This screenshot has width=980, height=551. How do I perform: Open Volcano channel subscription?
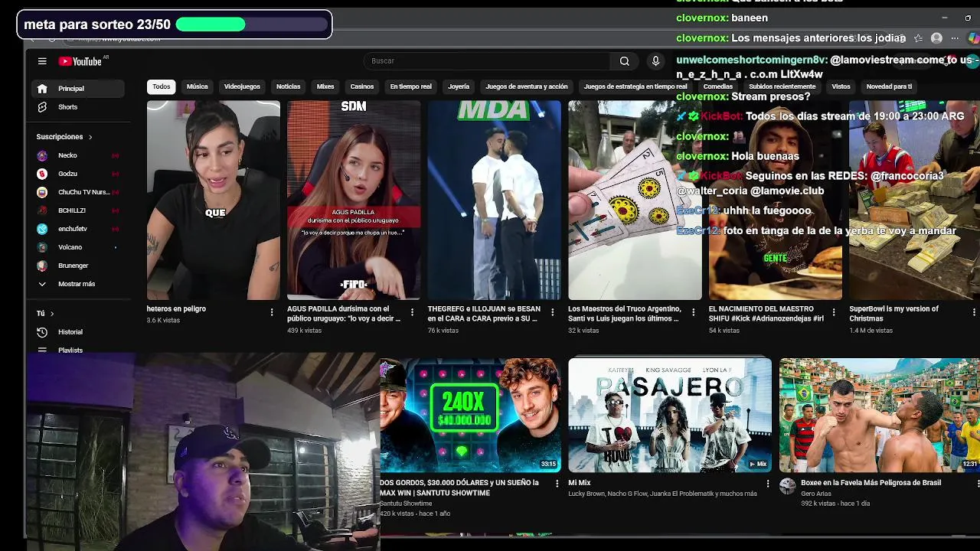coord(78,247)
